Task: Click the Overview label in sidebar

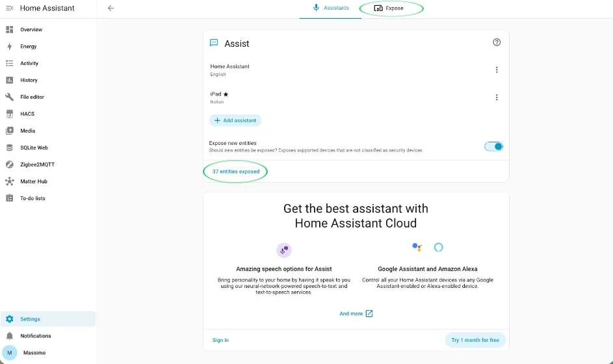Action: pyautogui.click(x=31, y=29)
